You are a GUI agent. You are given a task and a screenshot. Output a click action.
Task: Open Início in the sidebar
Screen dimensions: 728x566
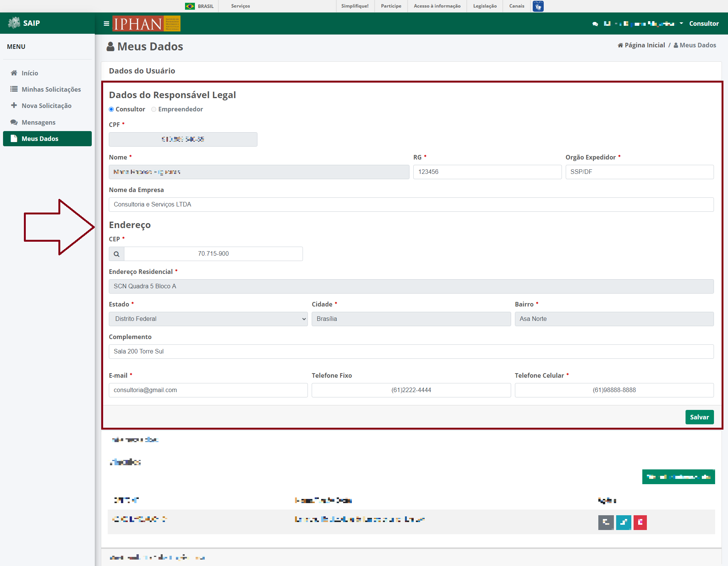click(x=47, y=73)
